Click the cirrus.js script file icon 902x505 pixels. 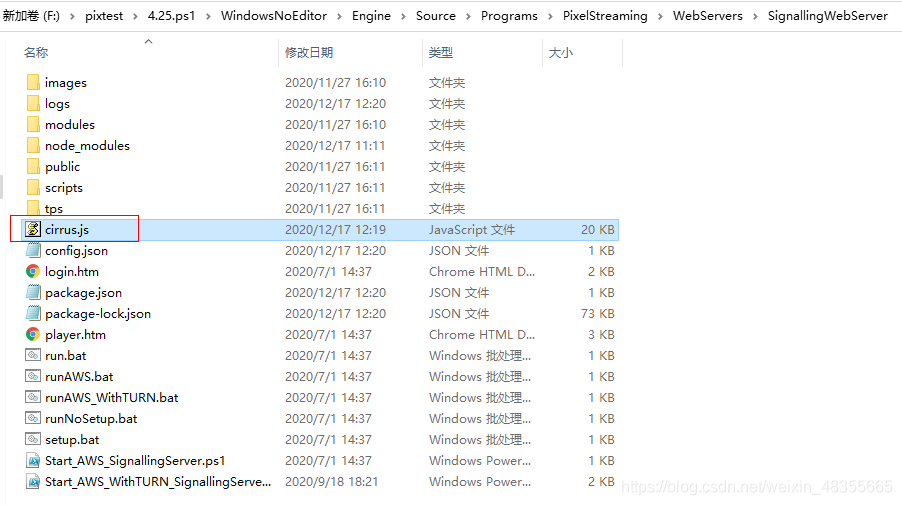point(33,229)
